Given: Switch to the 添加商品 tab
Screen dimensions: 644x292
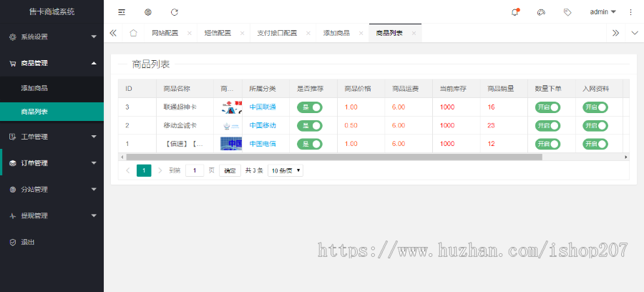Looking at the screenshot, I should [336, 33].
